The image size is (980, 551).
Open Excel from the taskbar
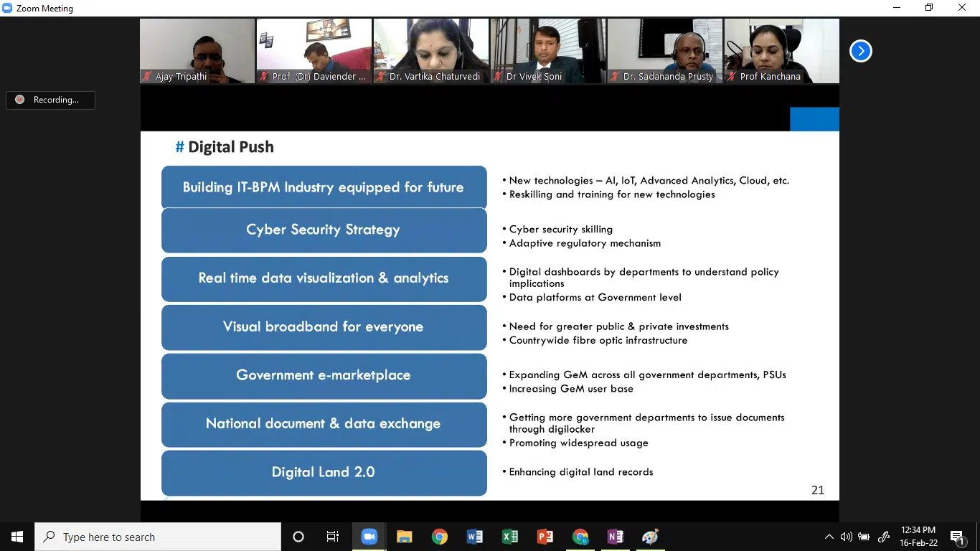510,537
